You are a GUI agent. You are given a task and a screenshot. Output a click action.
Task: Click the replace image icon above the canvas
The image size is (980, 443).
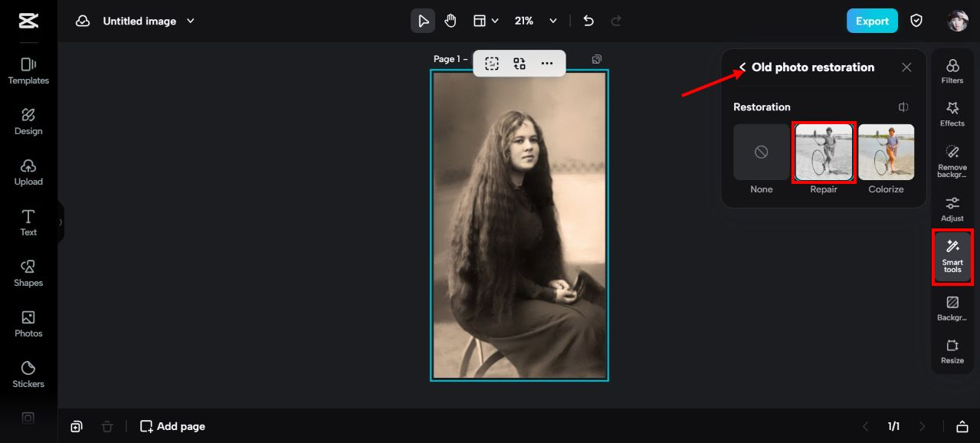pos(519,64)
